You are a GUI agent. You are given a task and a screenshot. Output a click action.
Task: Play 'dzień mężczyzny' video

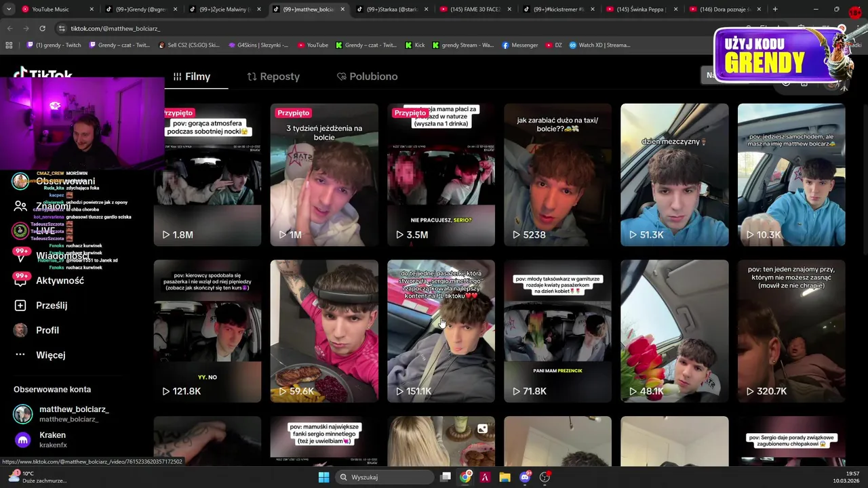coord(675,175)
